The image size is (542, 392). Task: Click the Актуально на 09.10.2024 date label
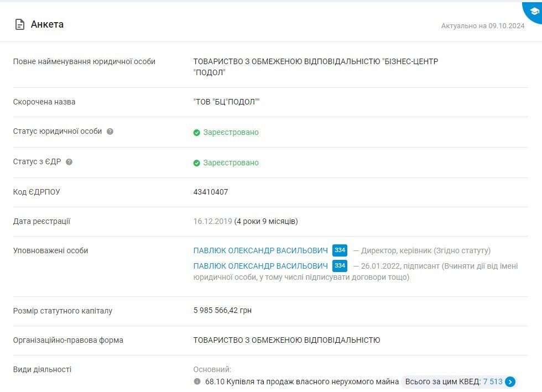[x=482, y=26]
